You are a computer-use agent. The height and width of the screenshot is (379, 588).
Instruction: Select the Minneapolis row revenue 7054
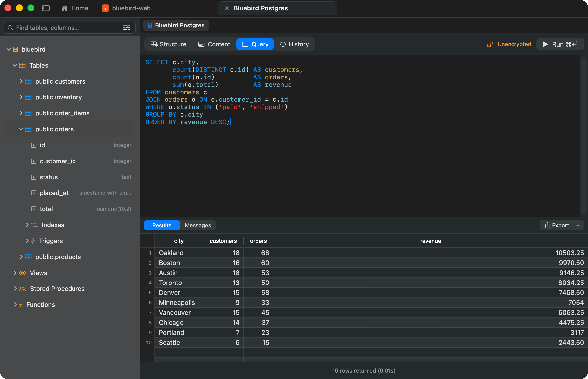(x=430, y=303)
